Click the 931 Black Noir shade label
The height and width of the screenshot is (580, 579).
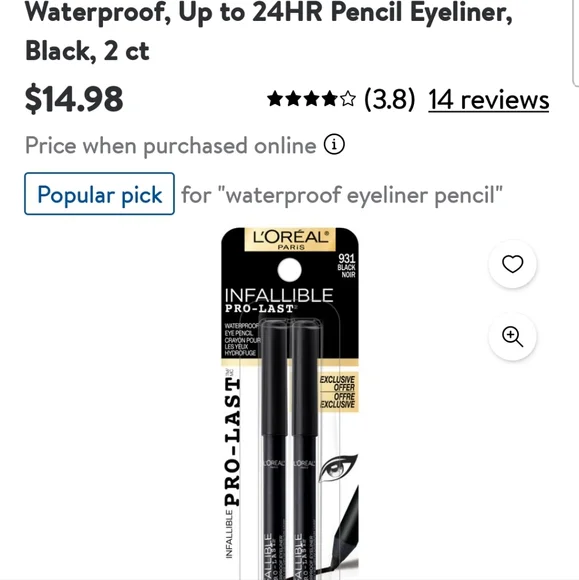[347, 266]
